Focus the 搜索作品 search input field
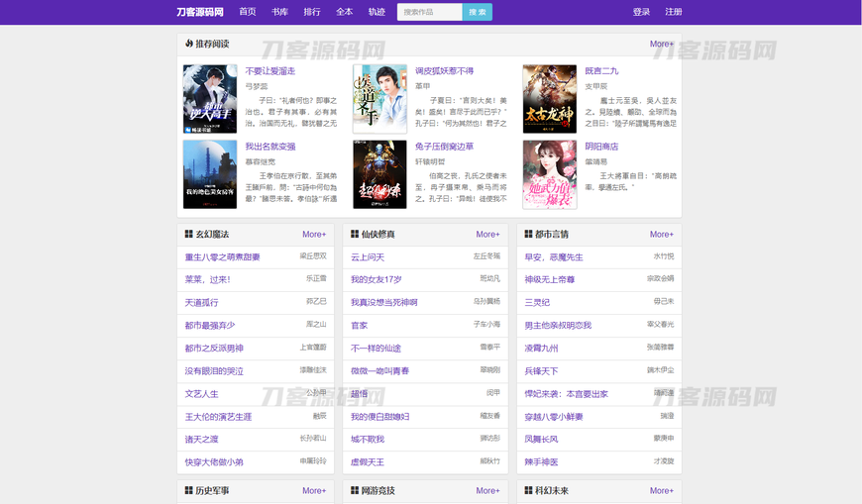Image resolution: width=862 pixels, height=504 pixels. click(429, 12)
